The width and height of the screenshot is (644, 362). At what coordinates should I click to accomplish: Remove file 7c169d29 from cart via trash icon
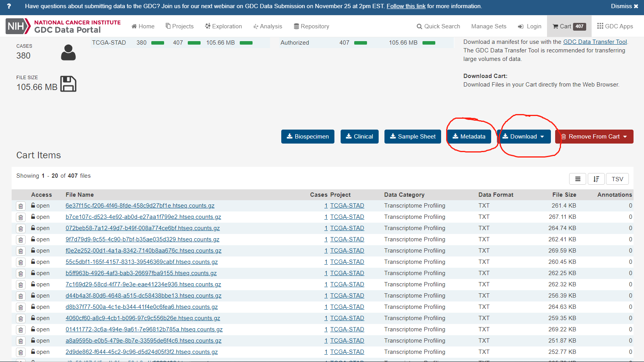tap(21, 285)
